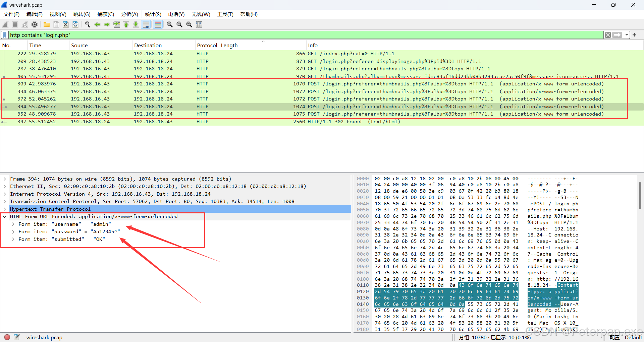Click the red expert info circle in status bar
The width and height of the screenshot is (644, 342).
click(x=7, y=337)
